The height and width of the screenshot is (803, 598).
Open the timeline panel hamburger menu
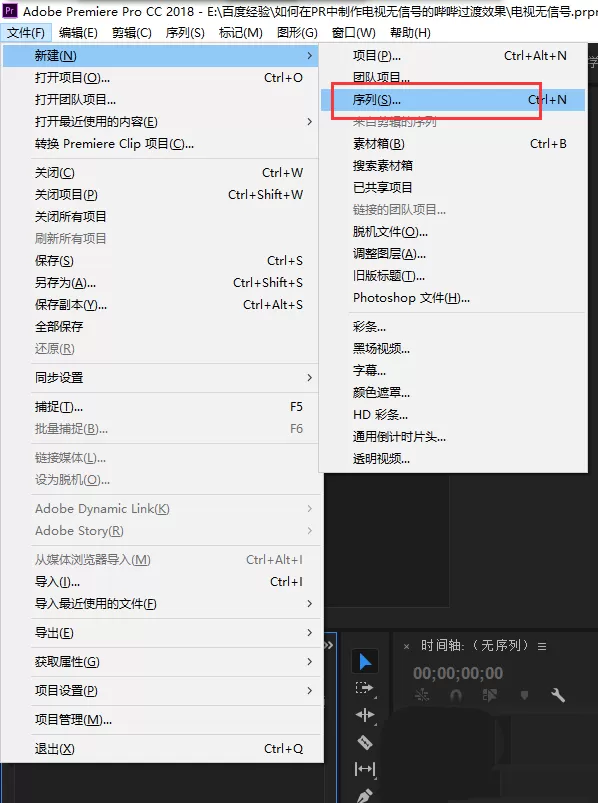pos(542,646)
